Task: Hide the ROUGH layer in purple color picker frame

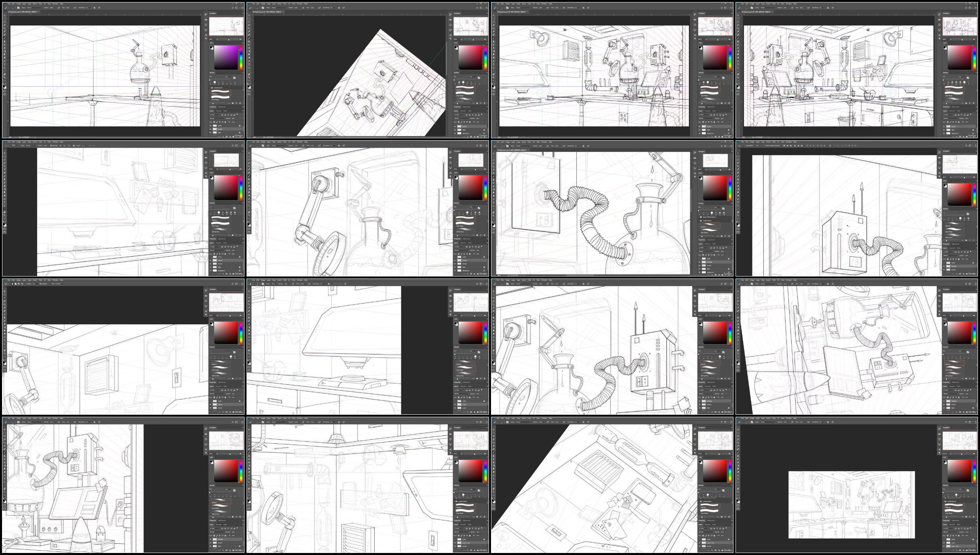Action: click(210, 129)
